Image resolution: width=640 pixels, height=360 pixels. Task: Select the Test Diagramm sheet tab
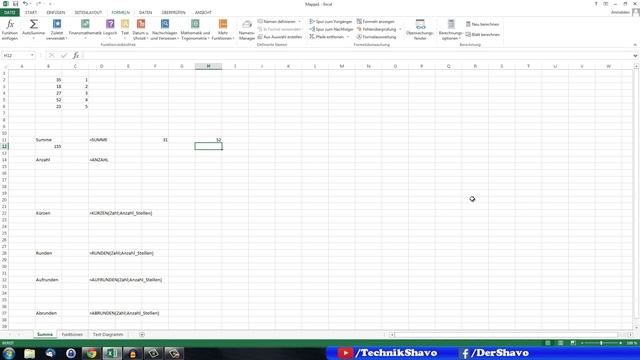click(x=108, y=335)
